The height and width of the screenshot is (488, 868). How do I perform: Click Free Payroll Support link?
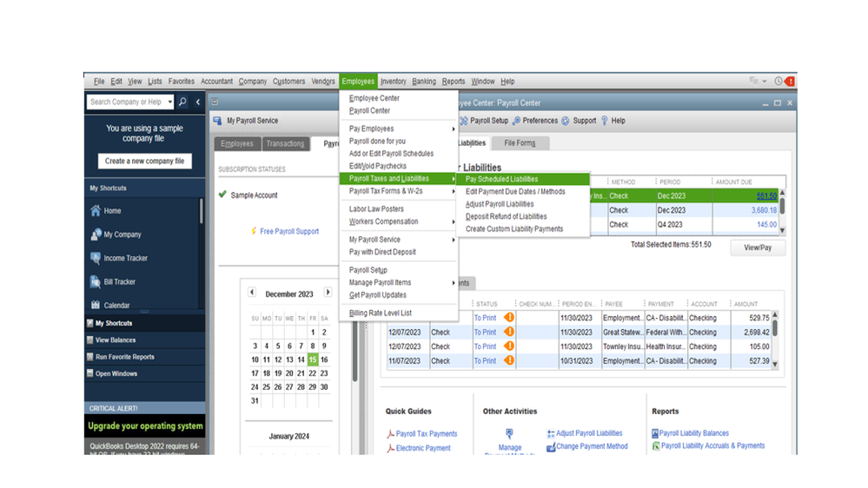[289, 231]
